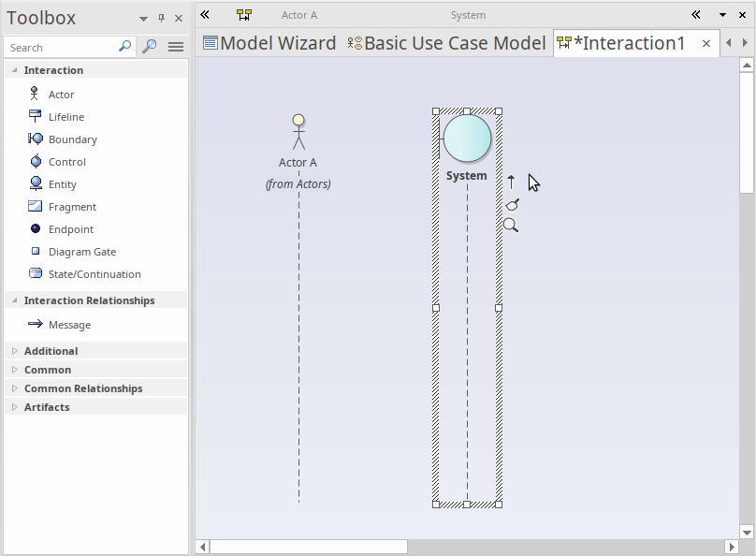
Task: Choose the Control element tool
Action: tap(66, 162)
